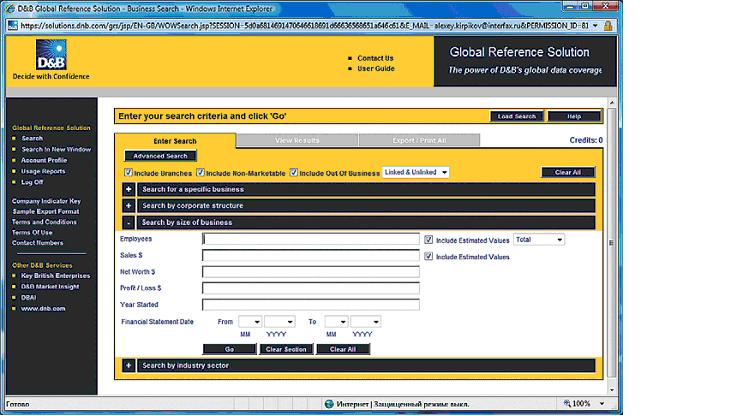736x416 pixels.
Task: Toggle Include Estimated Values for Employees
Action: 429,239
